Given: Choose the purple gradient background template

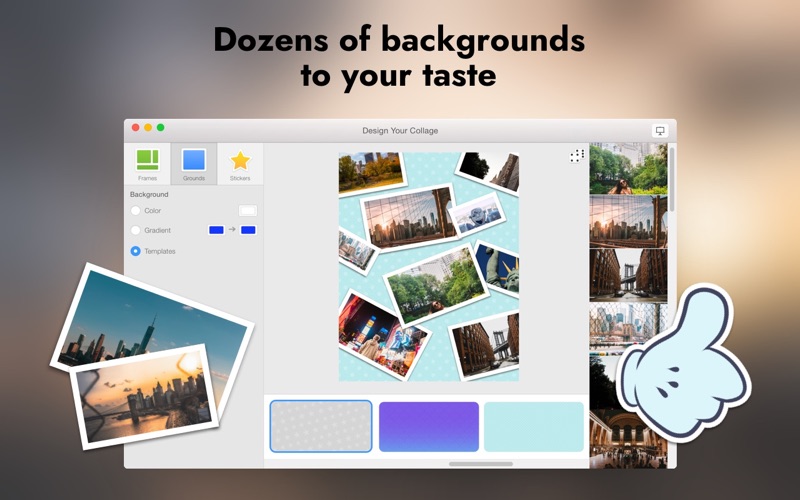Looking at the screenshot, I should click(429, 427).
